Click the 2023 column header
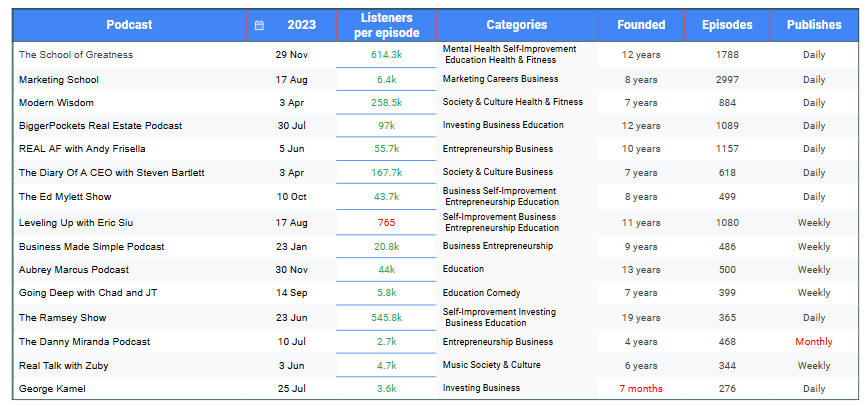Screen dimensions: 868x407 (302, 25)
